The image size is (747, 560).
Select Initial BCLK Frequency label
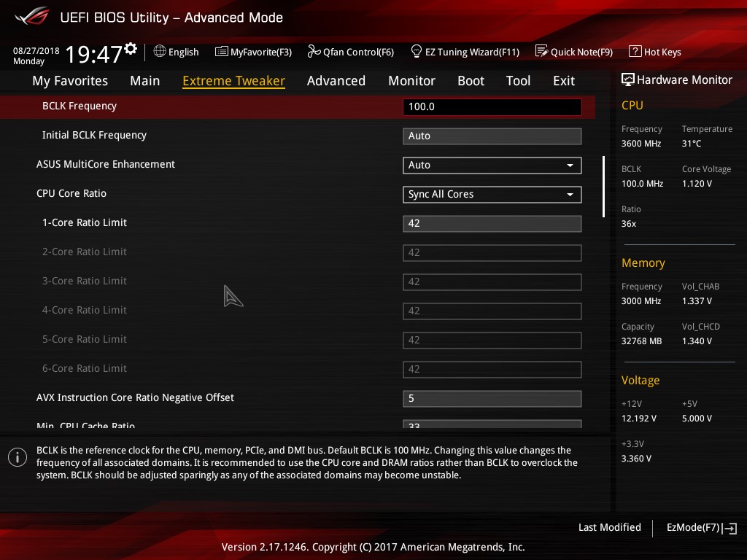[94, 135]
